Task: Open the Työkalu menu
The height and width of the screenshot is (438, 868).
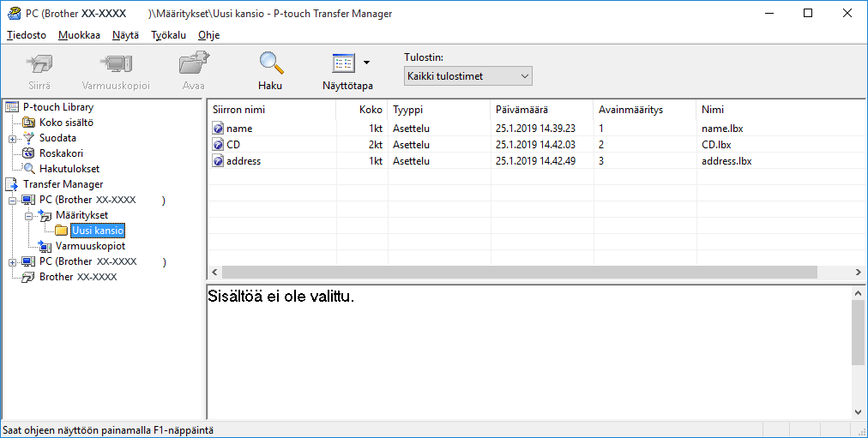Action: [168, 35]
